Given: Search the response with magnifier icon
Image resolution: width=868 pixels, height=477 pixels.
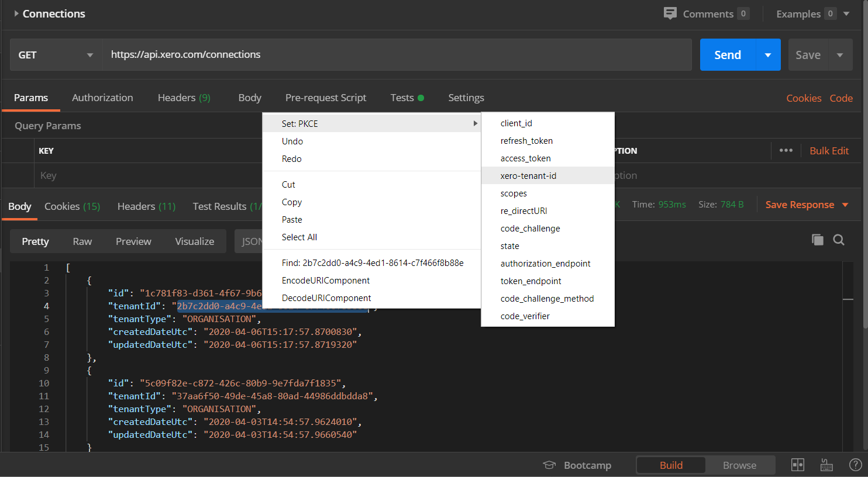Looking at the screenshot, I should click(x=839, y=240).
